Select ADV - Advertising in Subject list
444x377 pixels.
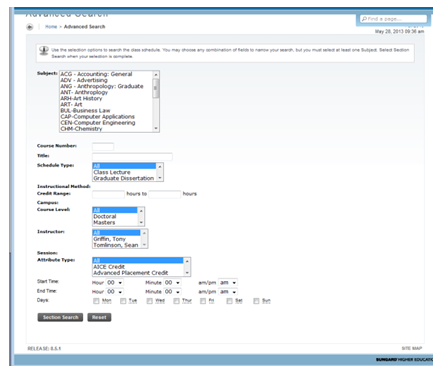click(84, 80)
